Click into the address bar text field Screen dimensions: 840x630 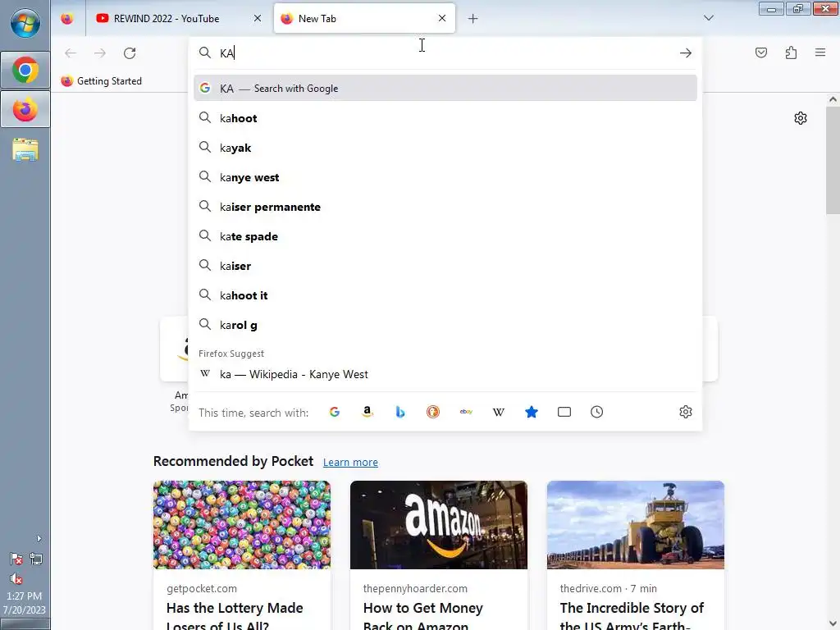[445, 53]
